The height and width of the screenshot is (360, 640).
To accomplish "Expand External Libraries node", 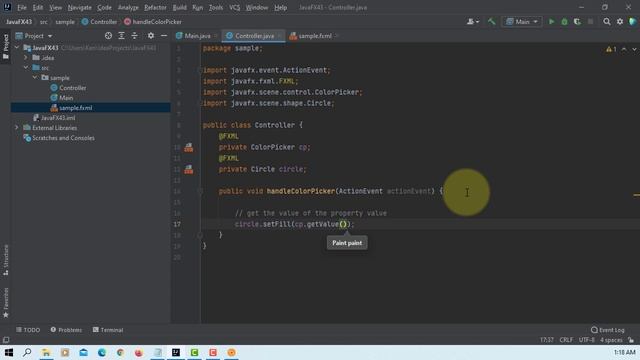I will point(17,128).
